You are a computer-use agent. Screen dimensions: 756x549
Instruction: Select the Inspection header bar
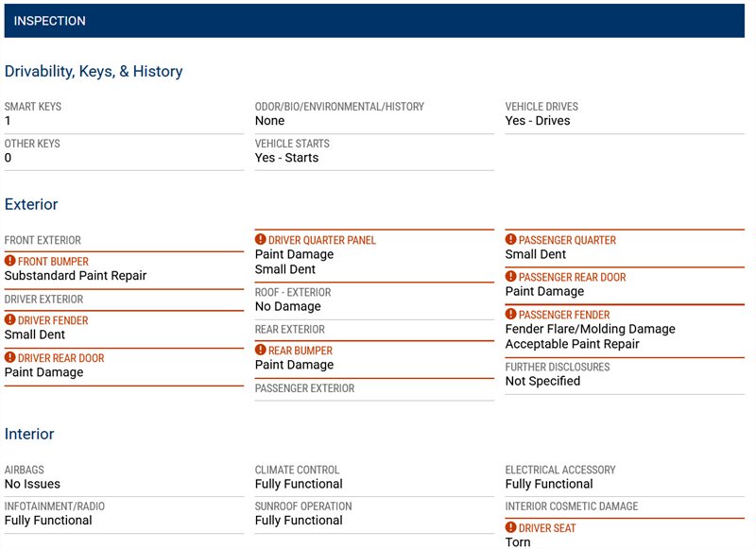click(x=374, y=21)
